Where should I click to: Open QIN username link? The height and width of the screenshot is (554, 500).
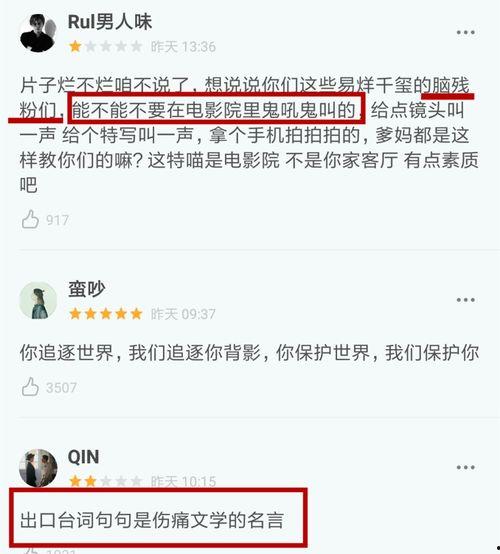coord(83,457)
